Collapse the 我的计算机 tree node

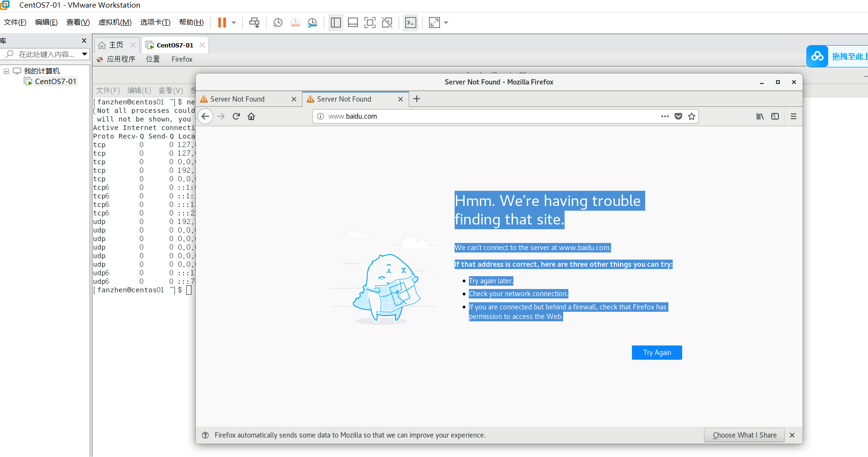7,71
